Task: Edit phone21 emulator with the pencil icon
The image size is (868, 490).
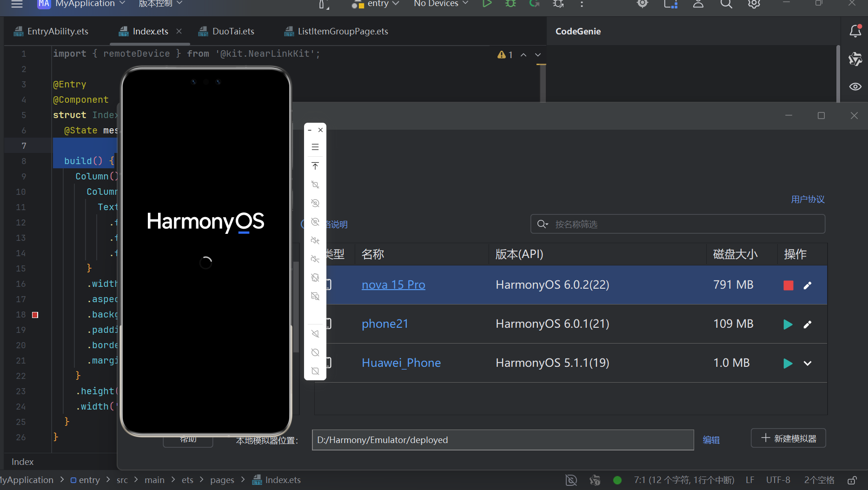Action: tap(808, 324)
